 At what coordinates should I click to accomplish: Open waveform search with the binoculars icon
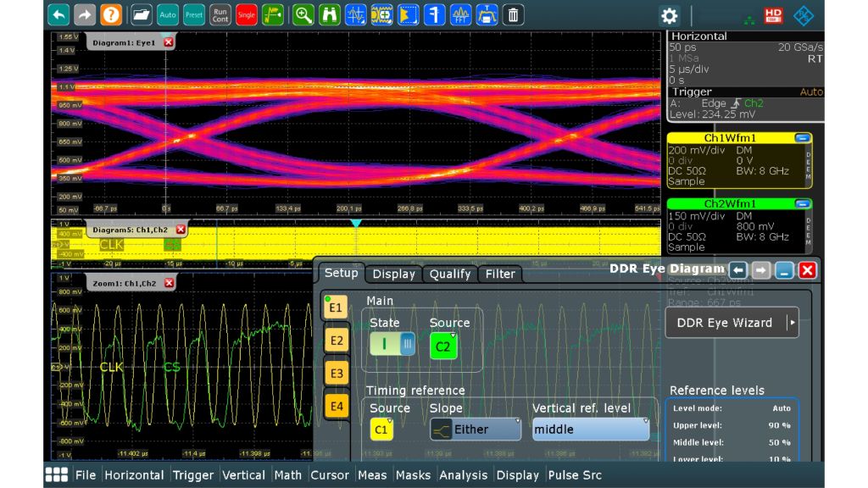click(x=328, y=14)
